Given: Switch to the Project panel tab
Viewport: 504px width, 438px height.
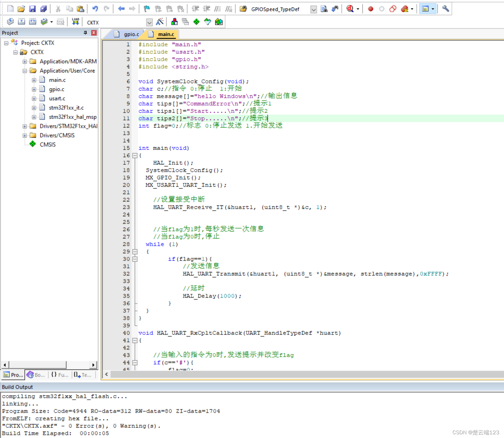Looking at the screenshot, I should coord(13,375).
